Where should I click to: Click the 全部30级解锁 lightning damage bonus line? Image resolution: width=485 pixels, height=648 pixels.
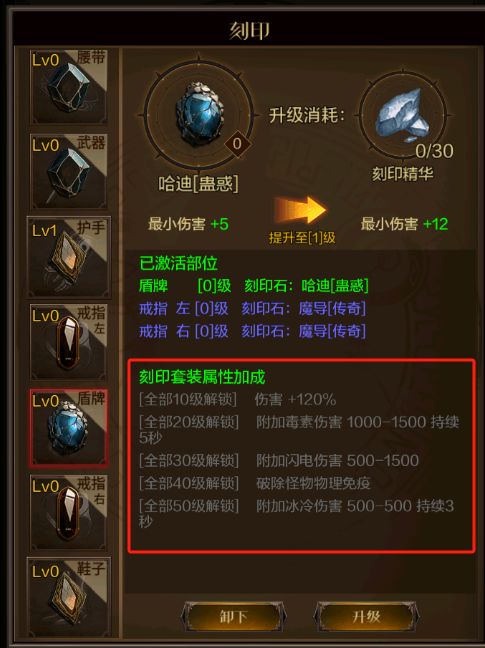tap(279, 460)
